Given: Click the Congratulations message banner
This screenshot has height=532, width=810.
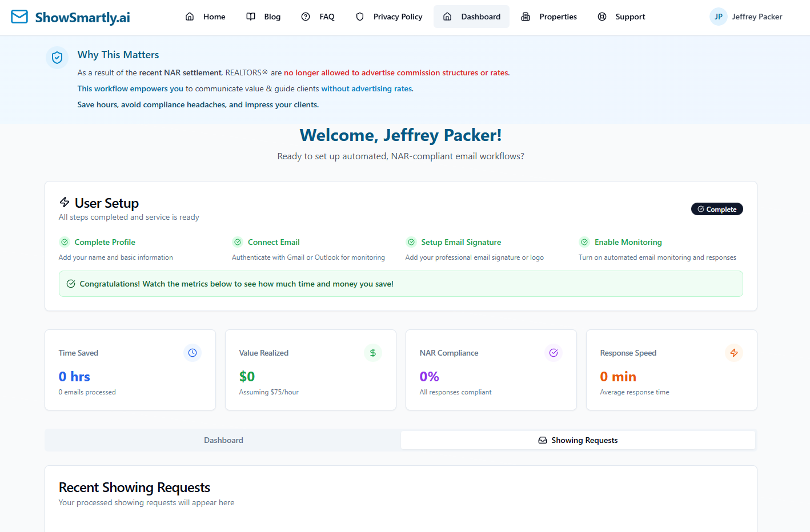Looking at the screenshot, I should coord(401,284).
